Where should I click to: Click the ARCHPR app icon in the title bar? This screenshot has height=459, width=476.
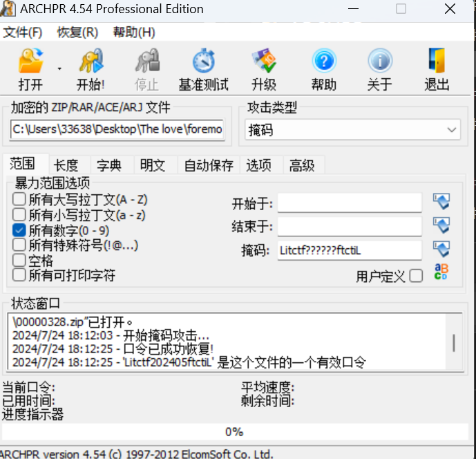[x=8, y=8]
